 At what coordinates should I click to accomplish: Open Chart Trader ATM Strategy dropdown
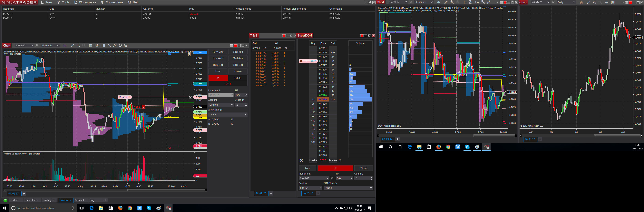tap(228, 115)
